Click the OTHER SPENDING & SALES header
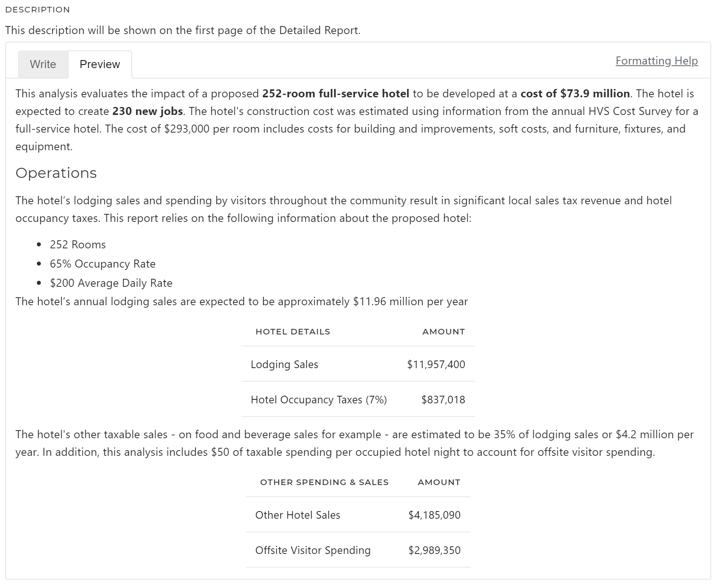Screen dimensions: 718x588 324,482
